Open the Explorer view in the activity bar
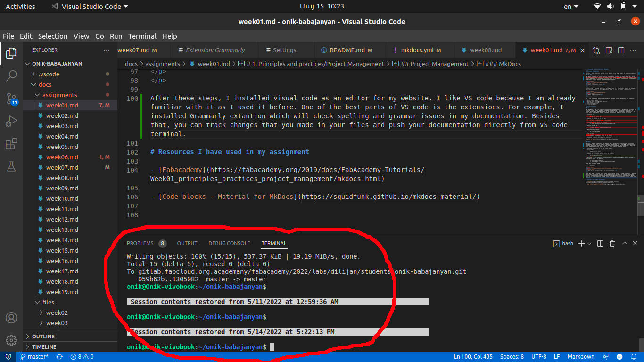The image size is (644, 362). [11, 53]
